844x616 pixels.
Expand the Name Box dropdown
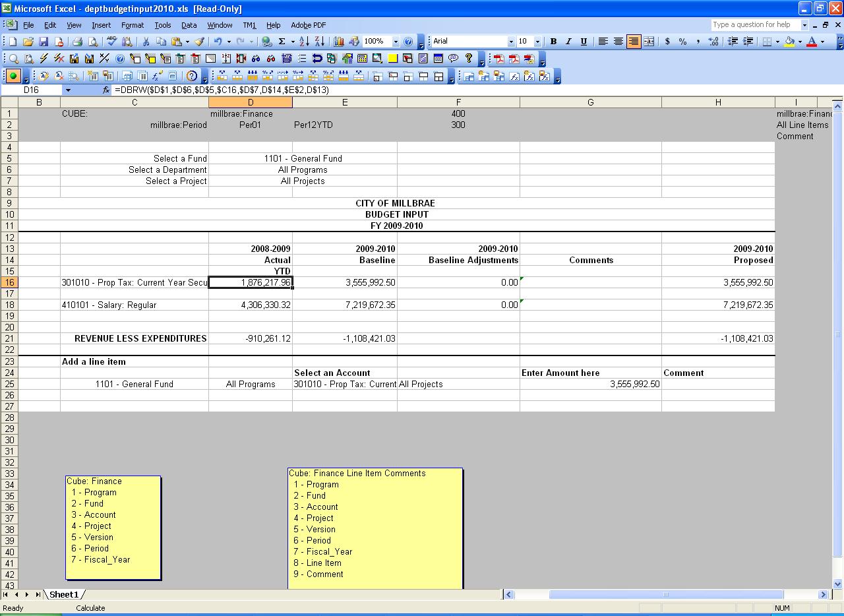pos(68,90)
